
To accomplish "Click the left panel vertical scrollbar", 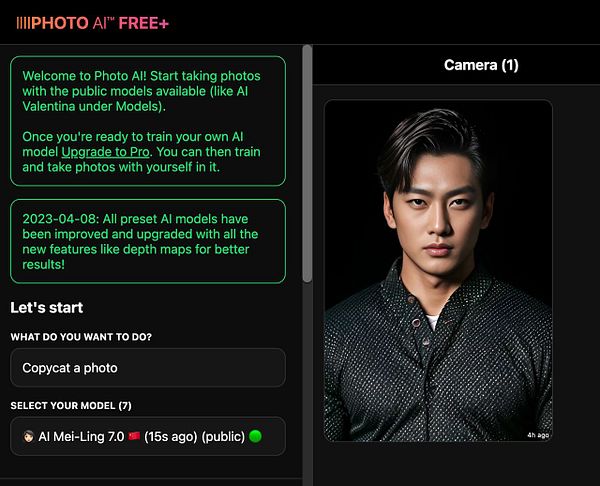I will click(307, 164).
